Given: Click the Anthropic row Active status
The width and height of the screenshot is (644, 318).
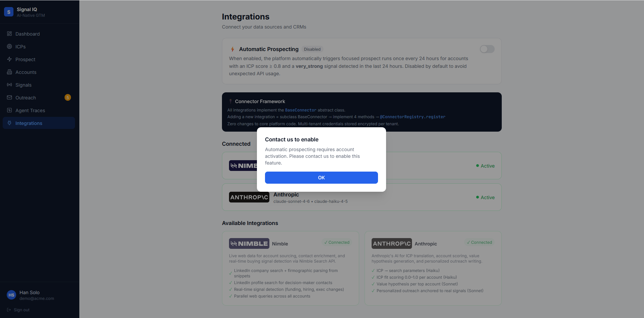Looking at the screenshot, I should tap(485, 197).
